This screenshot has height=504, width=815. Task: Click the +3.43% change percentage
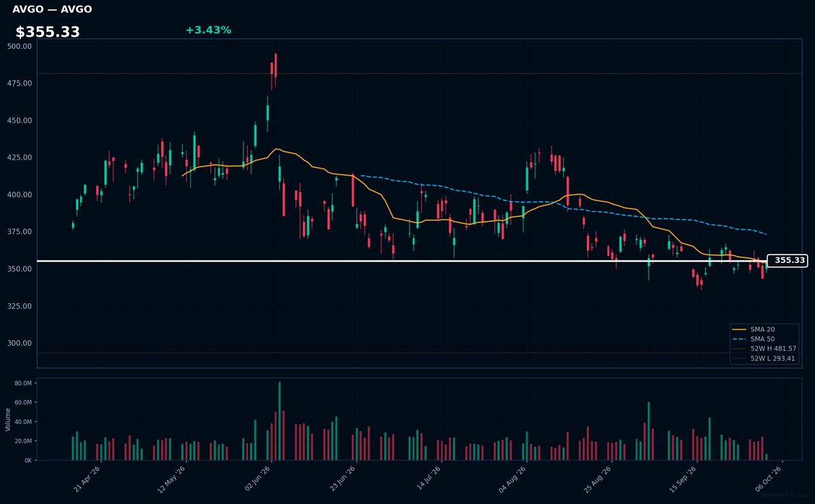click(x=208, y=30)
